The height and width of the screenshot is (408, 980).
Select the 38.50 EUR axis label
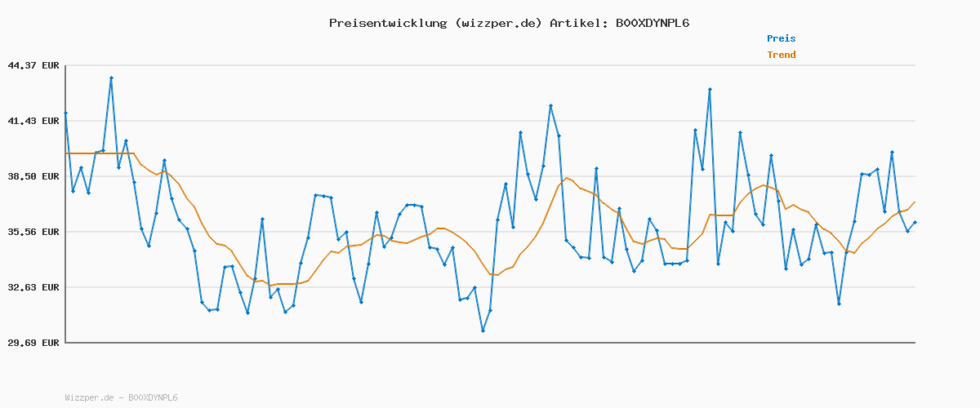[x=33, y=176]
